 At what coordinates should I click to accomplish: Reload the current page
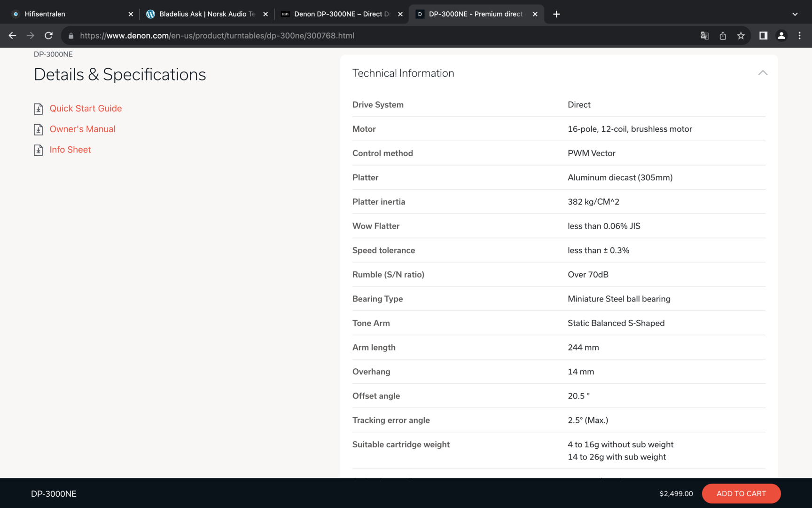click(48, 36)
